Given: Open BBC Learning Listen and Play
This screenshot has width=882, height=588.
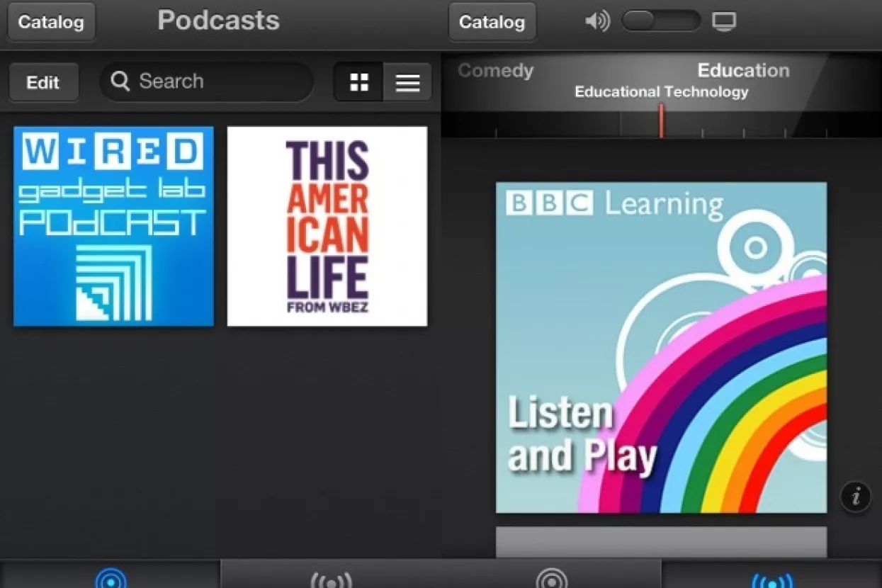Looking at the screenshot, I should pos(661,347).
